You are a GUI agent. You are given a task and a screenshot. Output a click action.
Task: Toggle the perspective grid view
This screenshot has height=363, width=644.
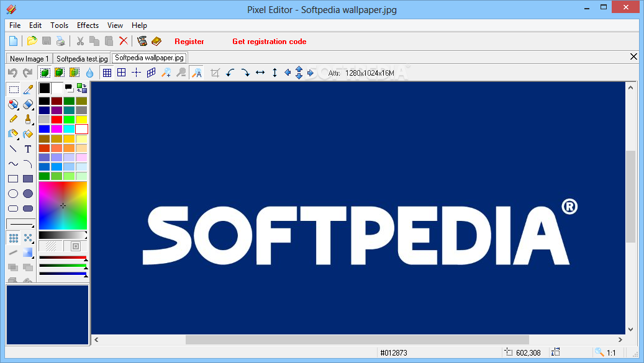point(151,73)
